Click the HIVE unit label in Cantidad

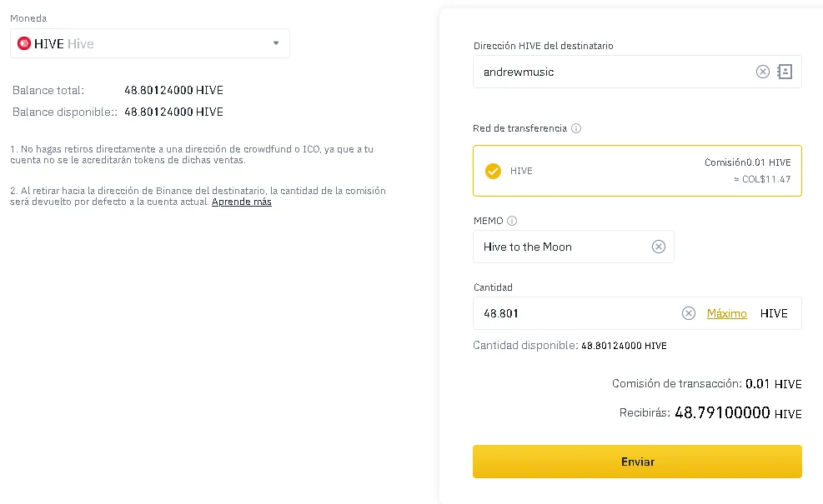point(774,313)
